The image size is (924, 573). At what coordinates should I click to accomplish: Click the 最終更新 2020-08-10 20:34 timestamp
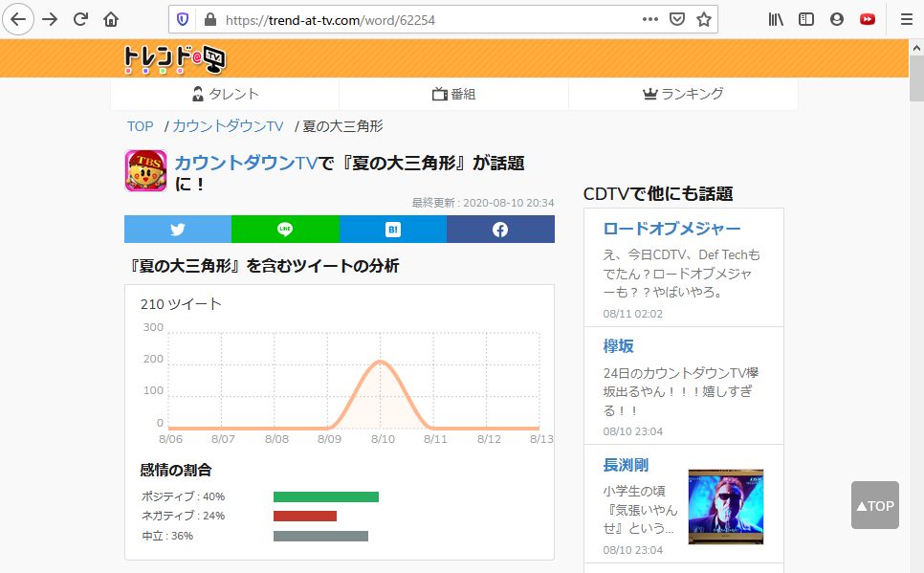pyautogui.click(x=483, y=203)
